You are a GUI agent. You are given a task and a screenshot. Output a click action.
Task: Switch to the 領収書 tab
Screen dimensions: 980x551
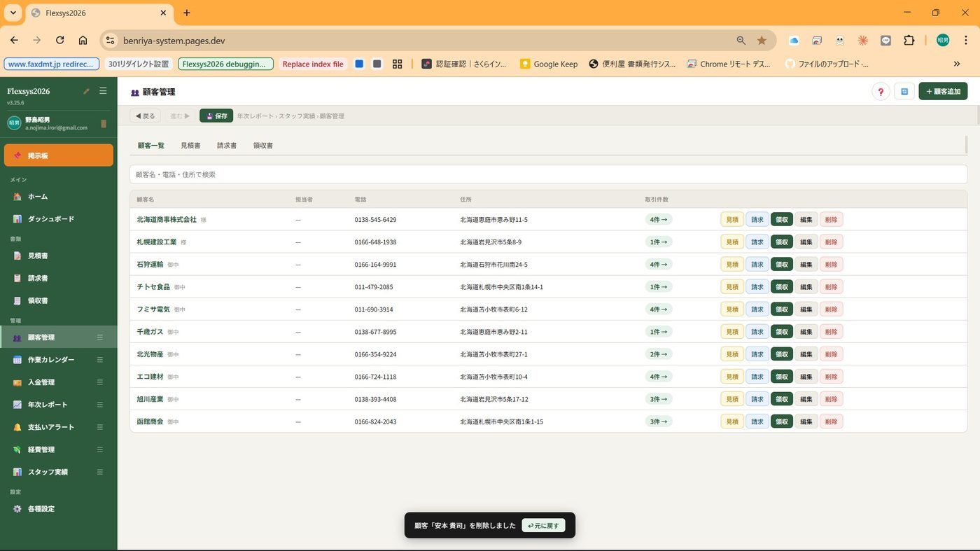263,146
